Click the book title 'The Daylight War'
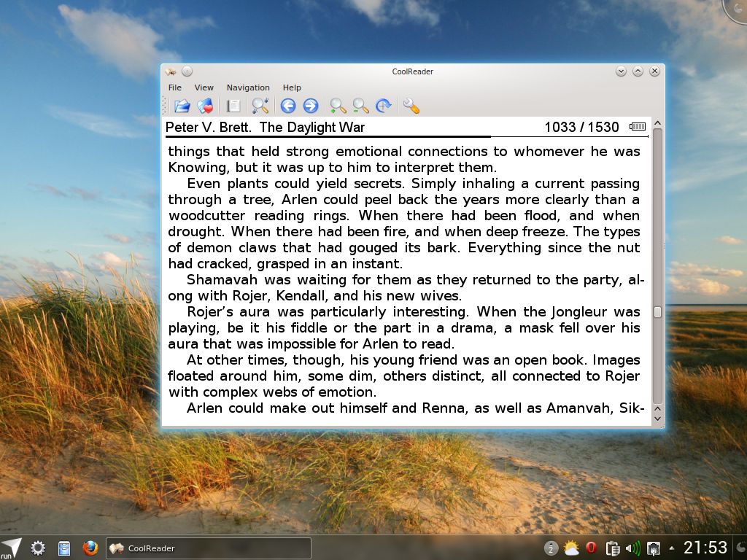747x560 pixels. [312, 127]
